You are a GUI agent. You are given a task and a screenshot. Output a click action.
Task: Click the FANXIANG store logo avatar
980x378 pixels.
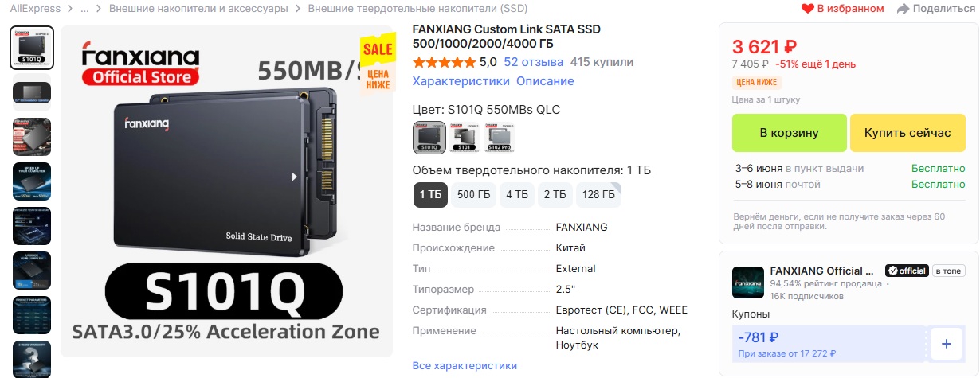(x=748, y=283)
